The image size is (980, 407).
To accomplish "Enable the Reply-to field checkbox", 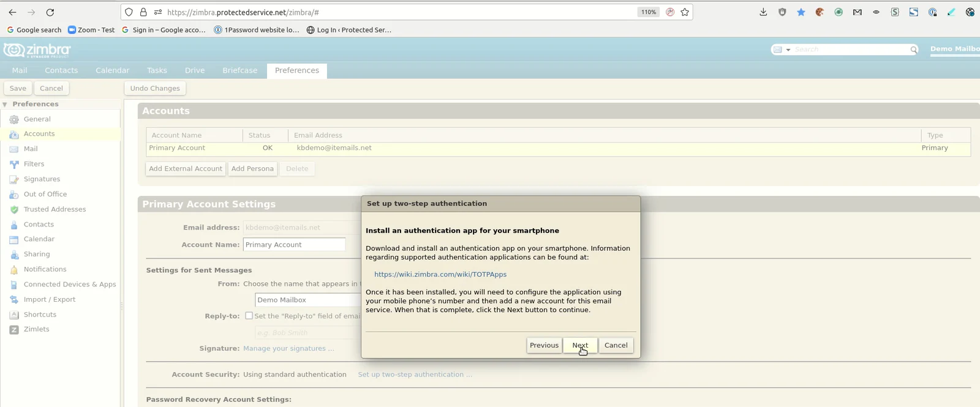I will click(x=249, y=316).
